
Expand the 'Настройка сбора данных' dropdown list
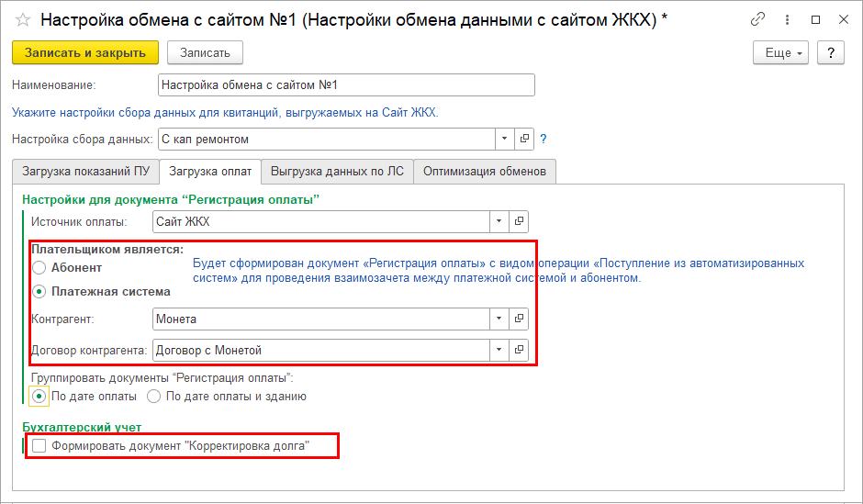(505, 139)
